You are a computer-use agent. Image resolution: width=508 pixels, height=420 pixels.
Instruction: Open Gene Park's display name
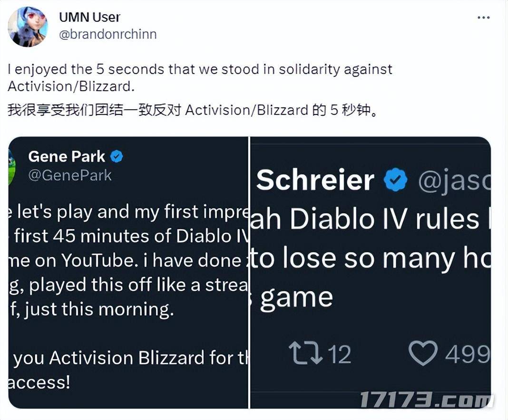pos(67,156)
